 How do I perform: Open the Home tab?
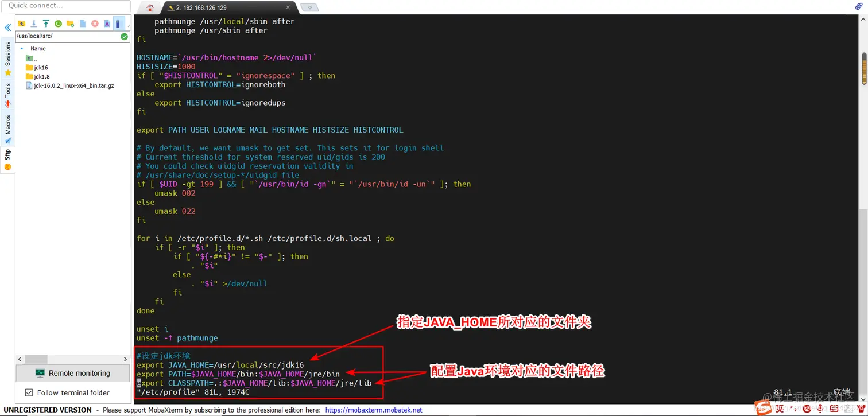(150, 7)
